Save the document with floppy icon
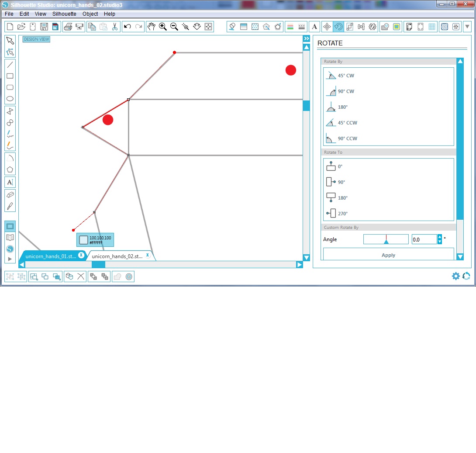 44,27
